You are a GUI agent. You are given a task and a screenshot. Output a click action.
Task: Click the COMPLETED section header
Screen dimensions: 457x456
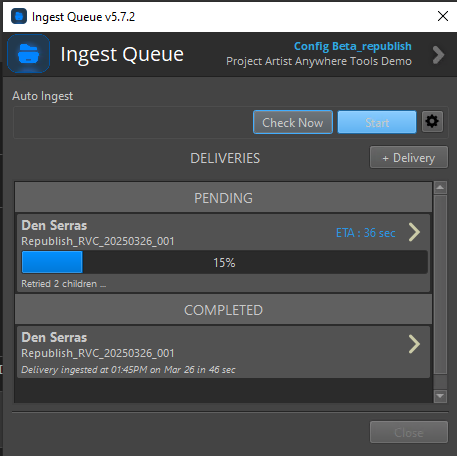(x=223, y=310)
